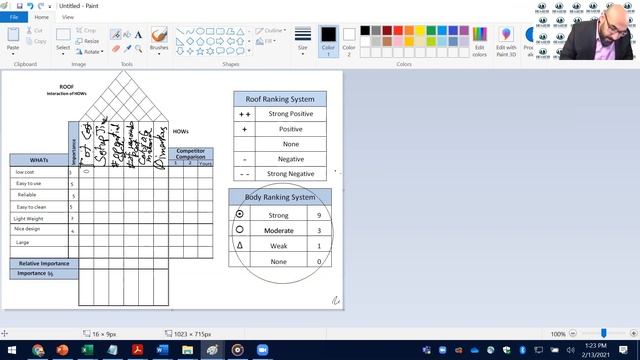The height and width of the screenshot is (360, 640).
Task: Select the Eraser tool
Action: [x=116, y=49]
